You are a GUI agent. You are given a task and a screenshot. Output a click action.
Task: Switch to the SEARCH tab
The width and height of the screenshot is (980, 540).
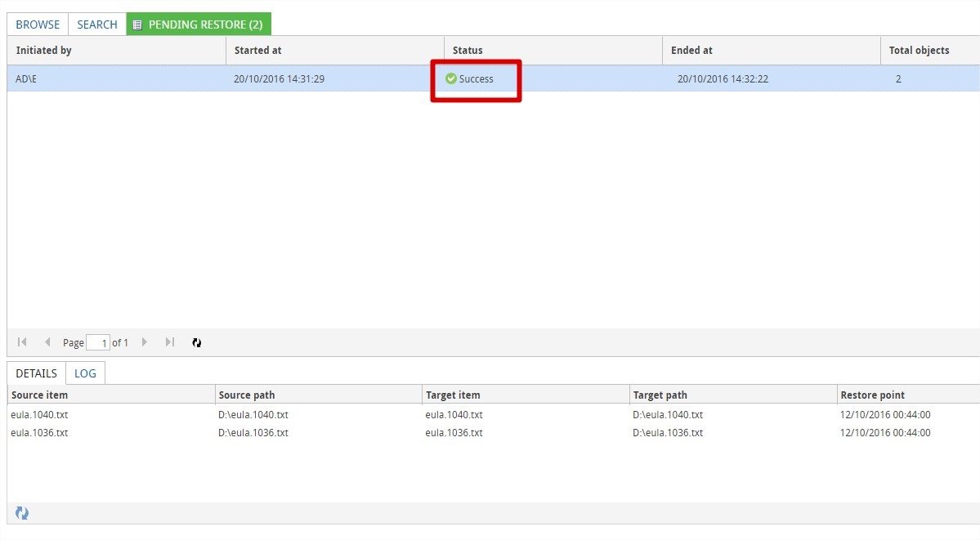coord(97,25)
